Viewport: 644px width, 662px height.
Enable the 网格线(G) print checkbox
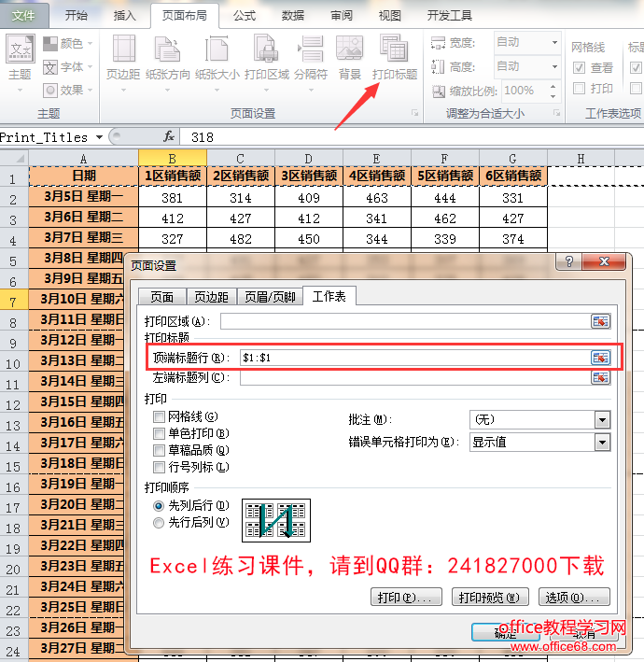coord(159,417)
